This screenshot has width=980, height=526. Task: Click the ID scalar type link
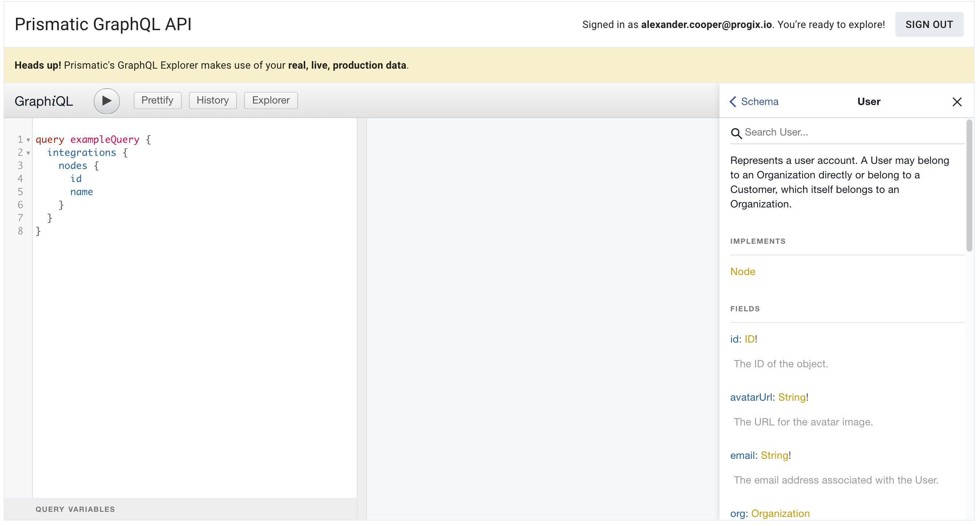[750, 339]
